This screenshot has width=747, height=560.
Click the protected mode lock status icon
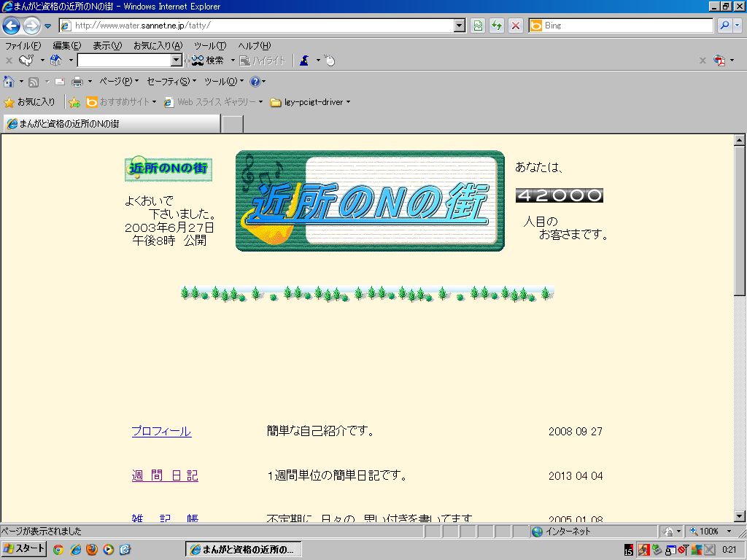click(669, 532)
